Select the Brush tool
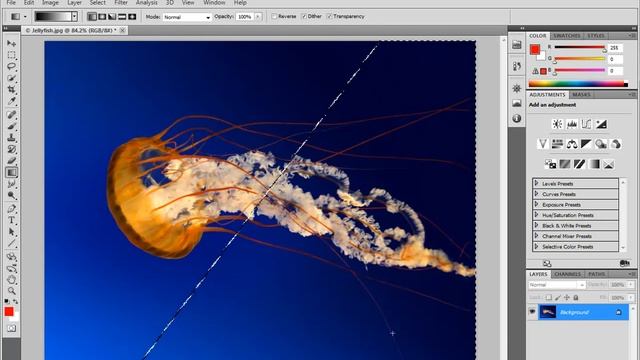The height and width of the screenshot is (360, 640). tap(11, 126)
